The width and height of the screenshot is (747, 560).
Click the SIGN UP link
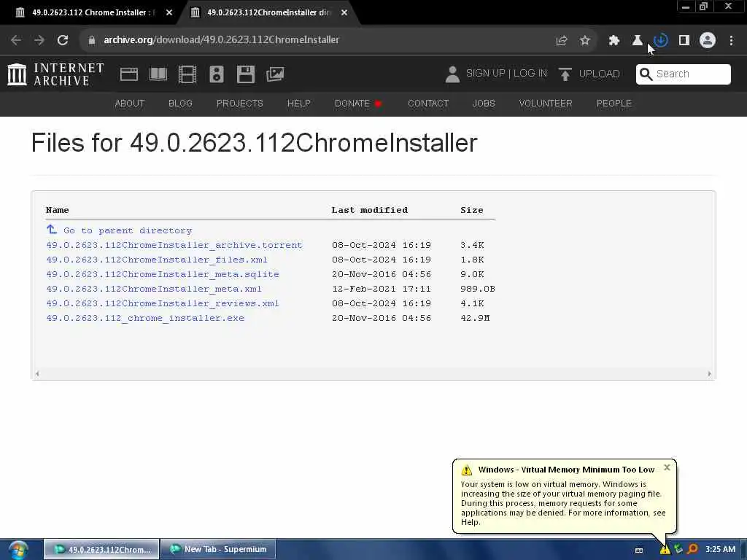pyautogui.click(x=485, y=74)
